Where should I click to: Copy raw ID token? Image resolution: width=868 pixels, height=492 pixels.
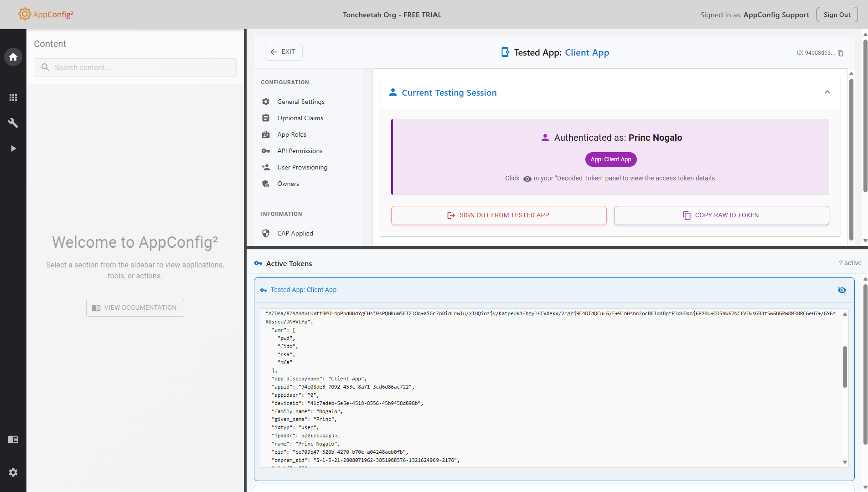point(721,215)
